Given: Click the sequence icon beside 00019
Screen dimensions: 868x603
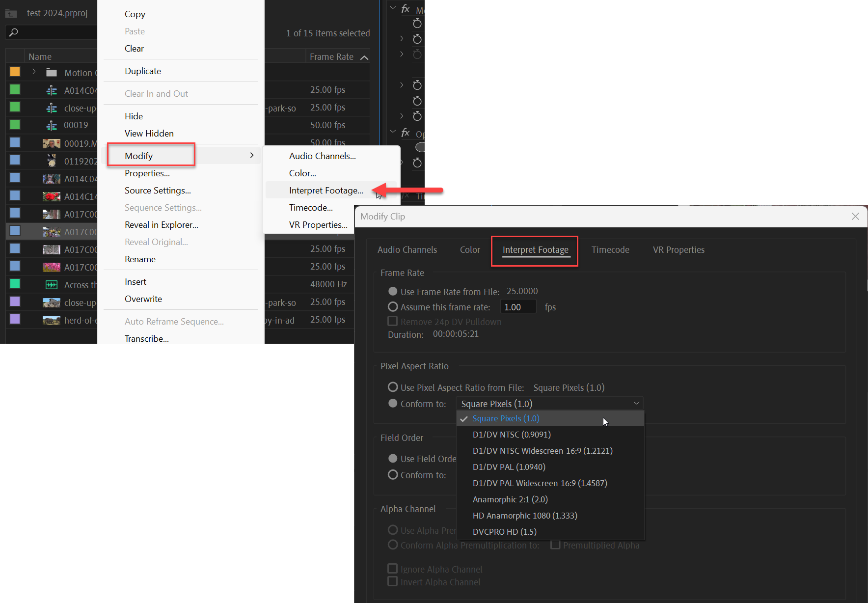Looking at the screenshot, I should 52,125.
